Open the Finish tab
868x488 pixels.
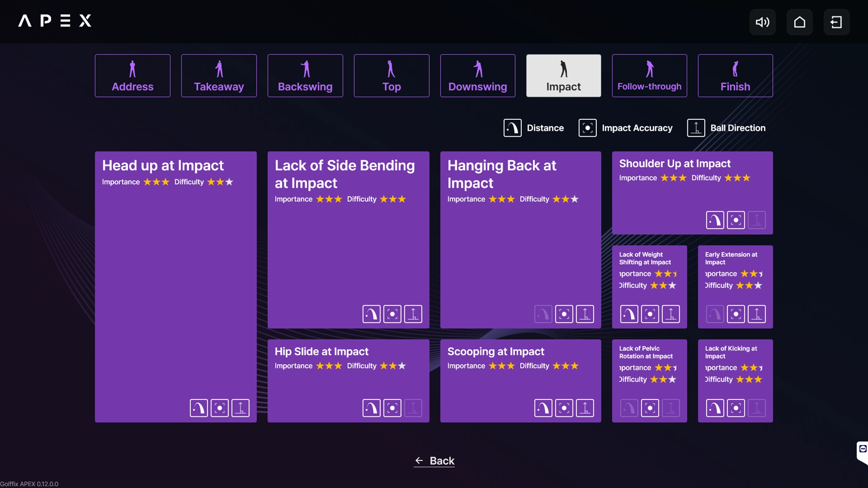point(735,75)
